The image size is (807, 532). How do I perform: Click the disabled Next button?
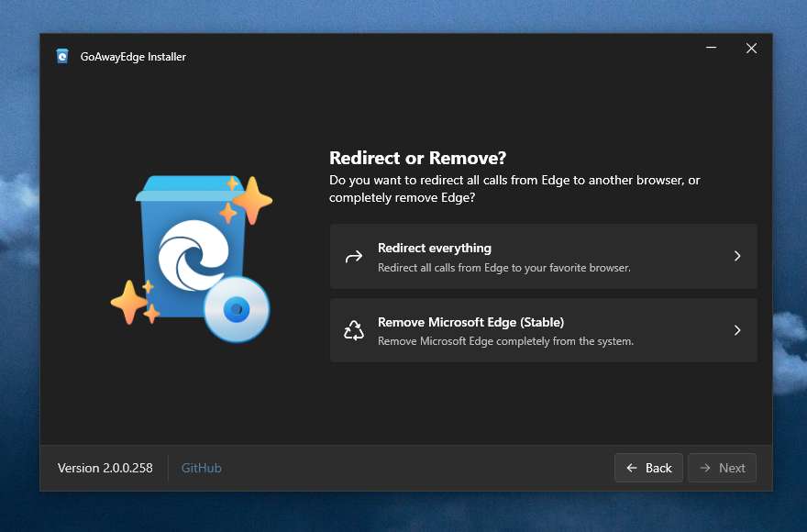[722, 468]
